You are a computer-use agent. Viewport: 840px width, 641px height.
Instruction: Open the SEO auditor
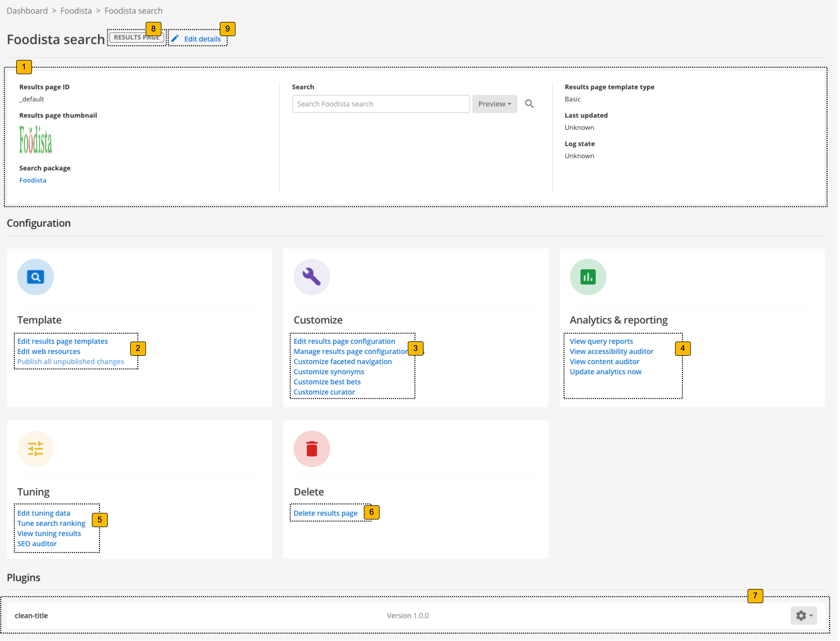click(x=37, y=543)
